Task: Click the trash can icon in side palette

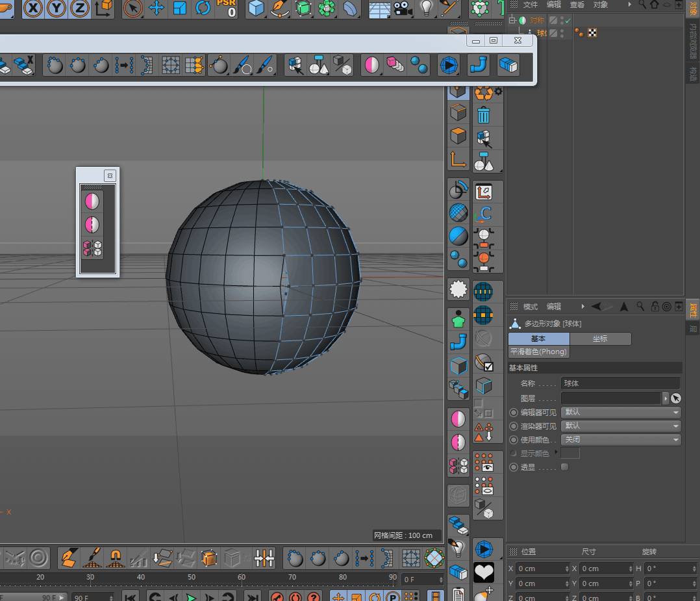Action: (484, 115)
